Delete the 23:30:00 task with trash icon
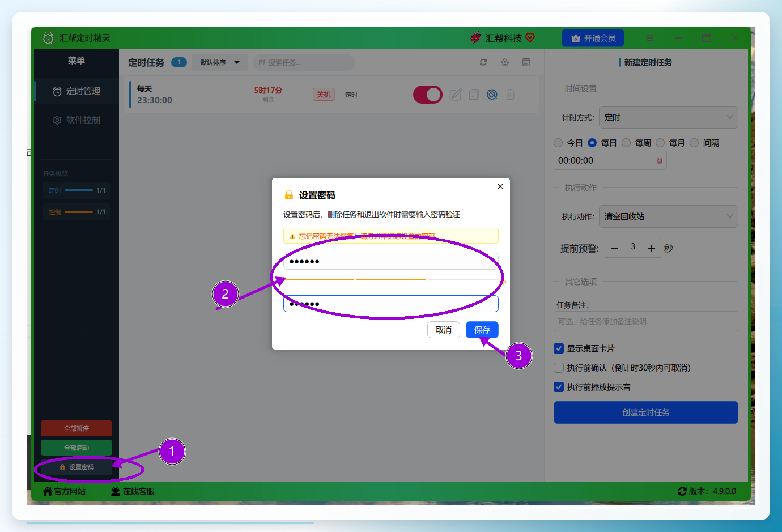Viewport: 782px width, 532px height. (511, 95)
